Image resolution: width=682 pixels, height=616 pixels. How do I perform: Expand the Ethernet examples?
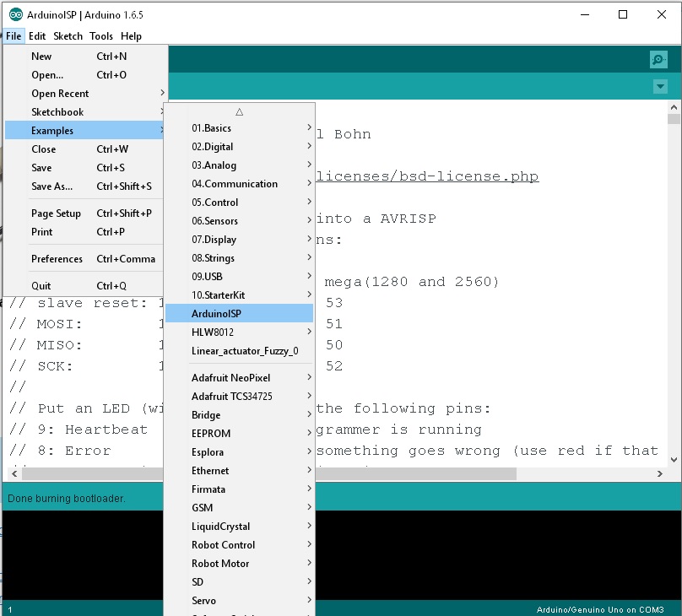(239, 471)
